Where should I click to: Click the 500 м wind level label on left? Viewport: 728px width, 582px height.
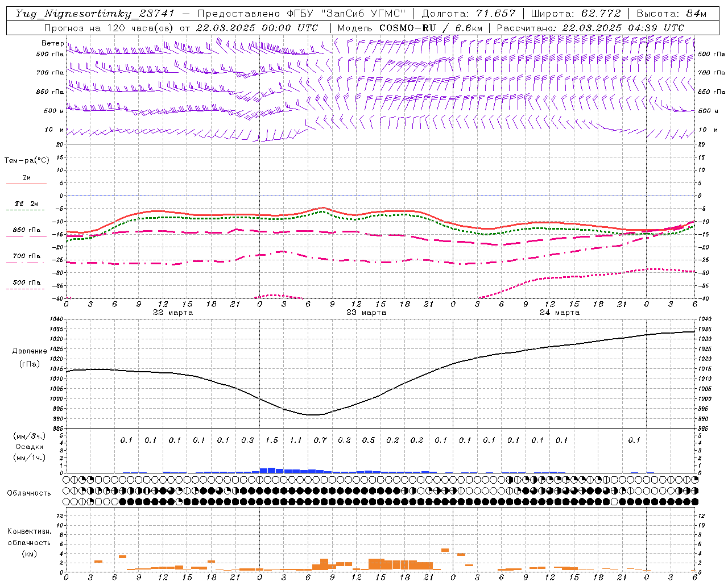coord(54,111)
